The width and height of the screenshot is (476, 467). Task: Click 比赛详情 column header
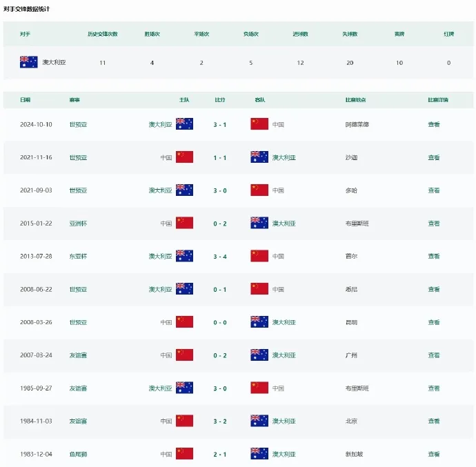tap(438, 100)
